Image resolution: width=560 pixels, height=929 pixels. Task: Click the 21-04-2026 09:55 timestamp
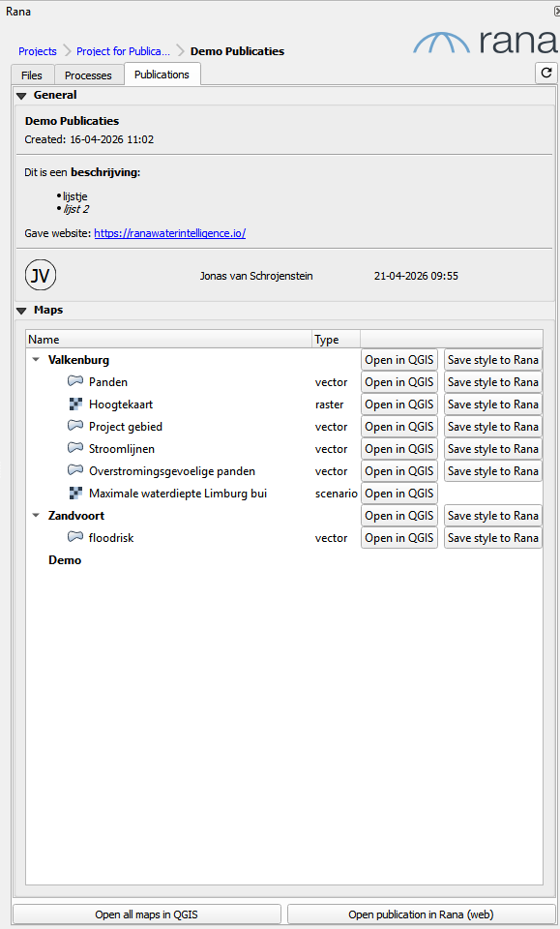point(416,276)
